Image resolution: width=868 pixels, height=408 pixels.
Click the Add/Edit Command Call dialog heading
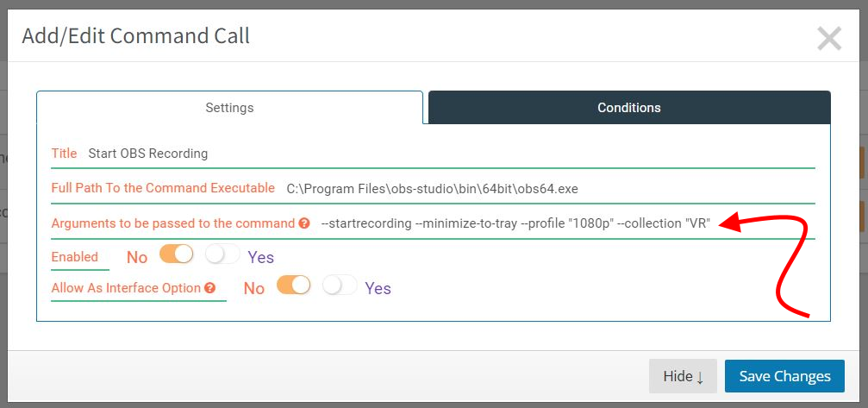pyautogui.click(x=136, y=36)
